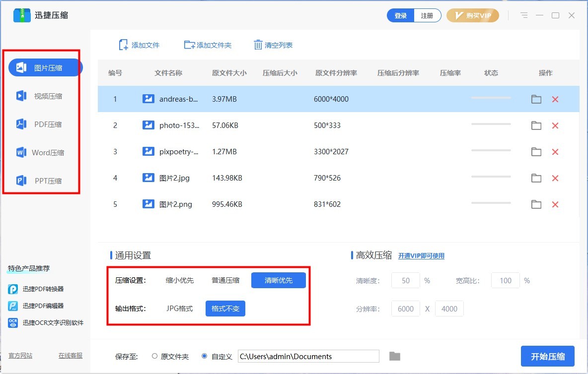Click the 添加文件 toolbar icon

click(x=123, y=45)
